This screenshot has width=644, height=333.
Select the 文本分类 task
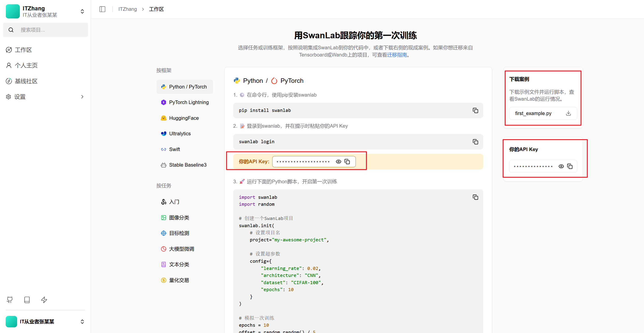[184, 265]
